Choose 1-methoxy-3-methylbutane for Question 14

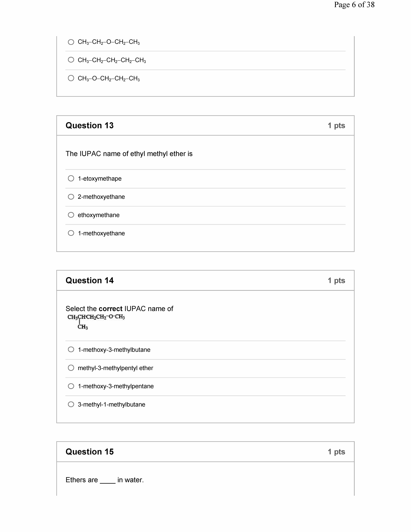[71, 350]
